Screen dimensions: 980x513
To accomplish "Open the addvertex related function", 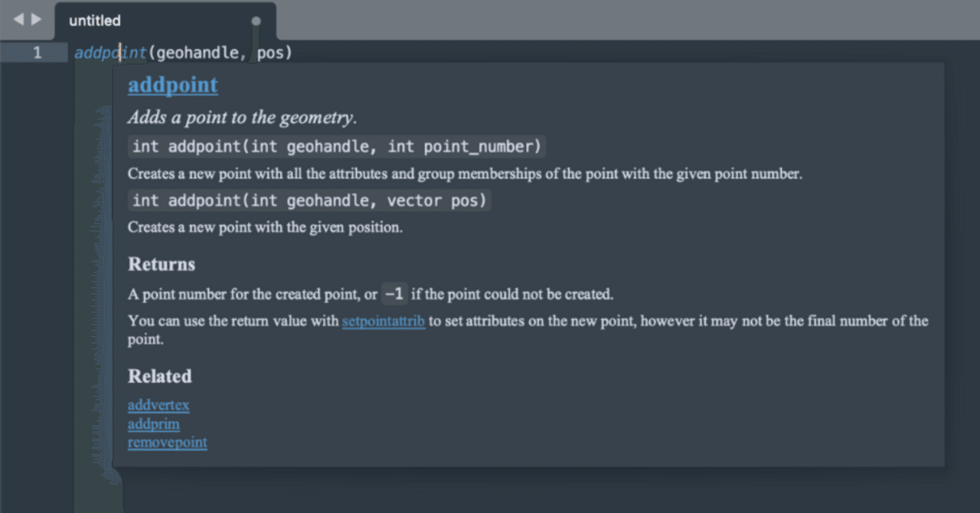I will click(x=158, y=405).
